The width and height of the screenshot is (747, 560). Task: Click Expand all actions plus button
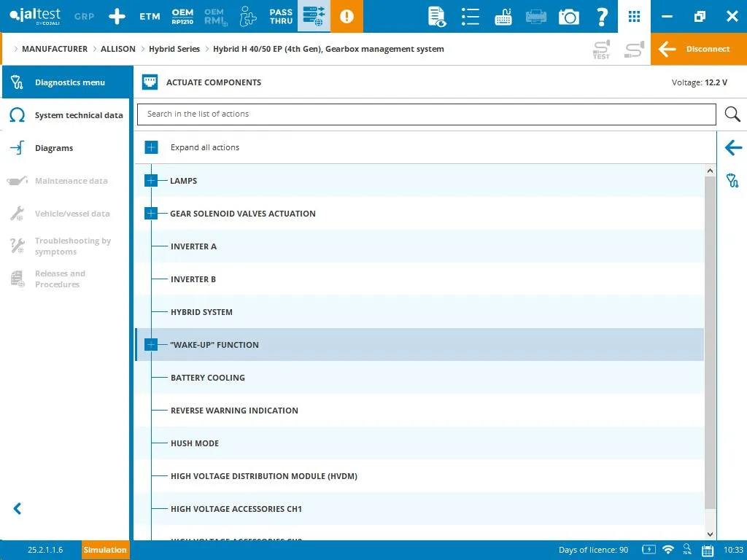coord(151,147)
